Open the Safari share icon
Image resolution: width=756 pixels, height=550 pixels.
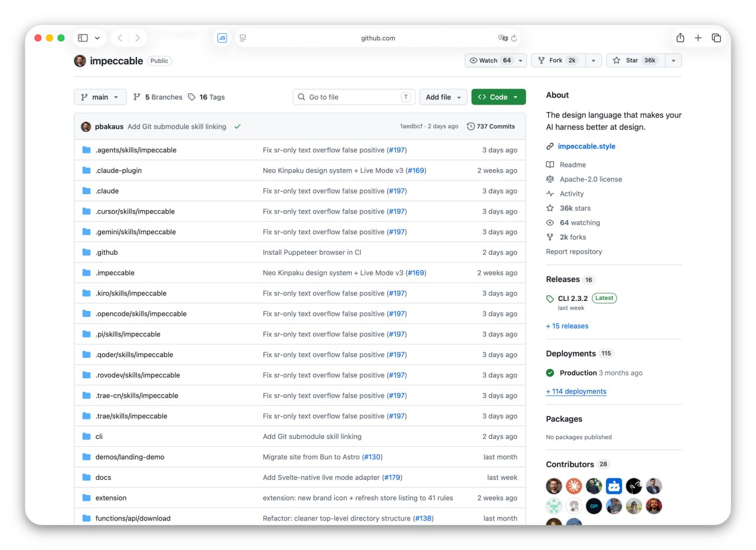tap(680, 38)
